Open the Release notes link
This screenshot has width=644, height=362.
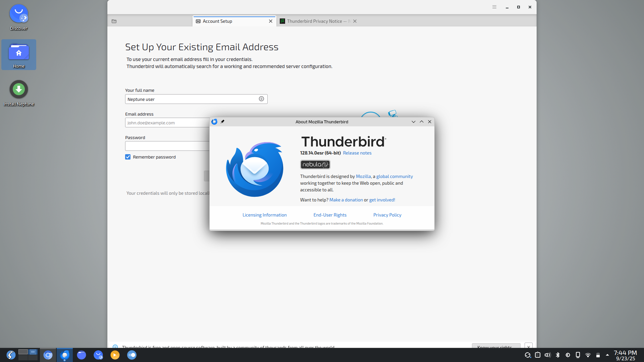click(357, 153)
